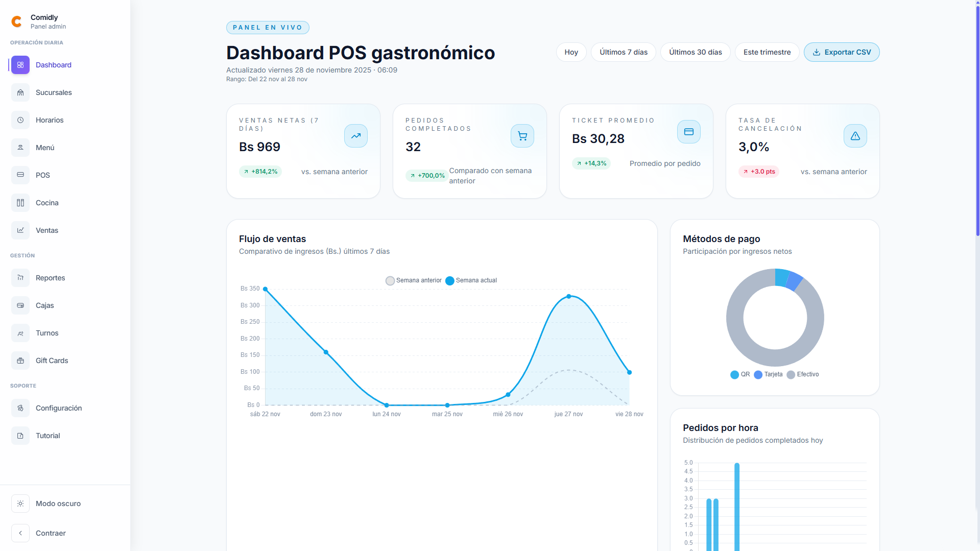Screen dimensions: 980x551
Task: Toggle Modo oscuro
Action: [x=58, y=504]
